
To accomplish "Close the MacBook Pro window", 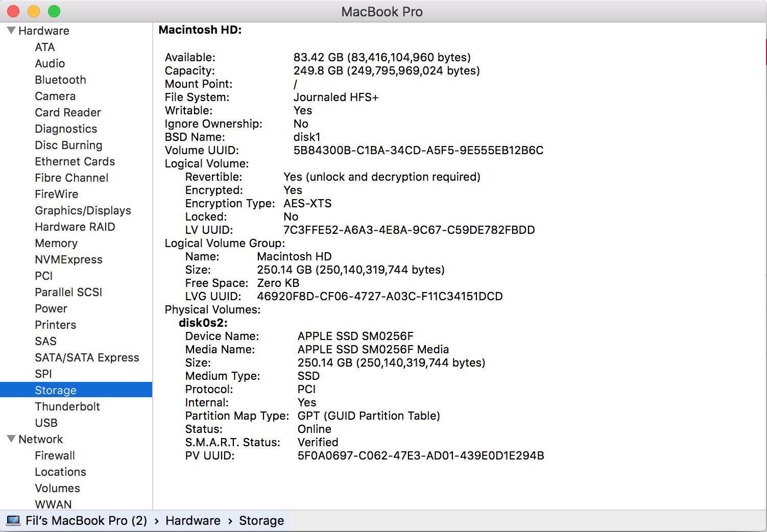I will 13,11.
